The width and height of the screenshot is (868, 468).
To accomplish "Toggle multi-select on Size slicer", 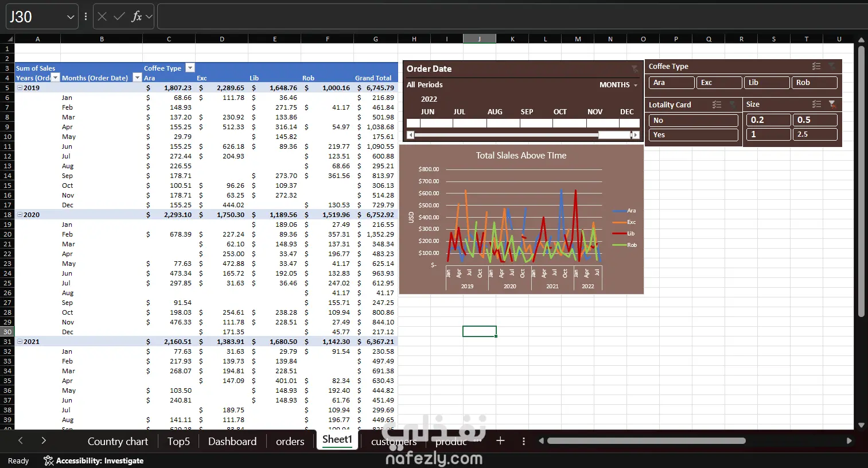I will coord(817,104).
